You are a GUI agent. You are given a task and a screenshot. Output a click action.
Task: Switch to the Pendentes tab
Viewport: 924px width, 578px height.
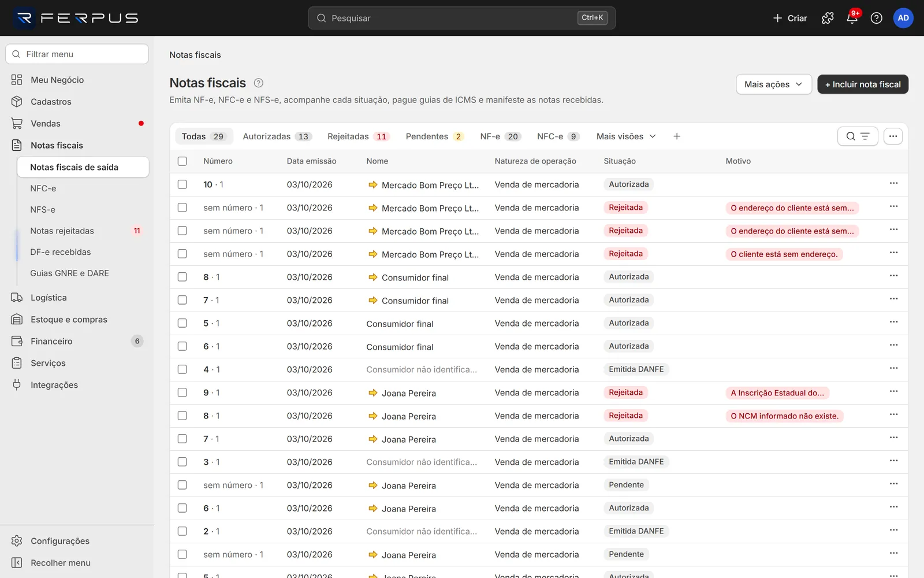pos(435,136)
